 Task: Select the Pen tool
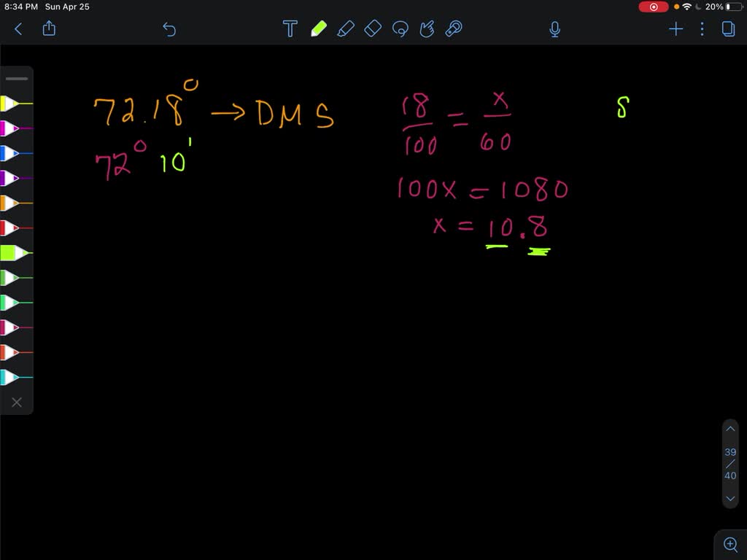pos(318,28)
